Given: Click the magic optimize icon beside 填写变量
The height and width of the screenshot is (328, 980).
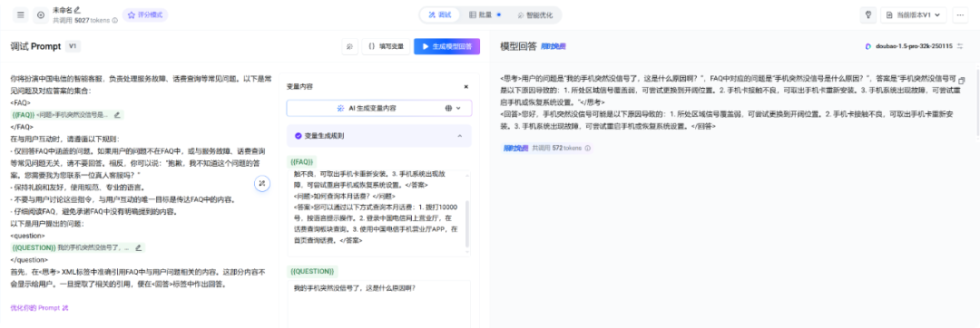Looking at the screenshot, I should coord(350,46).
